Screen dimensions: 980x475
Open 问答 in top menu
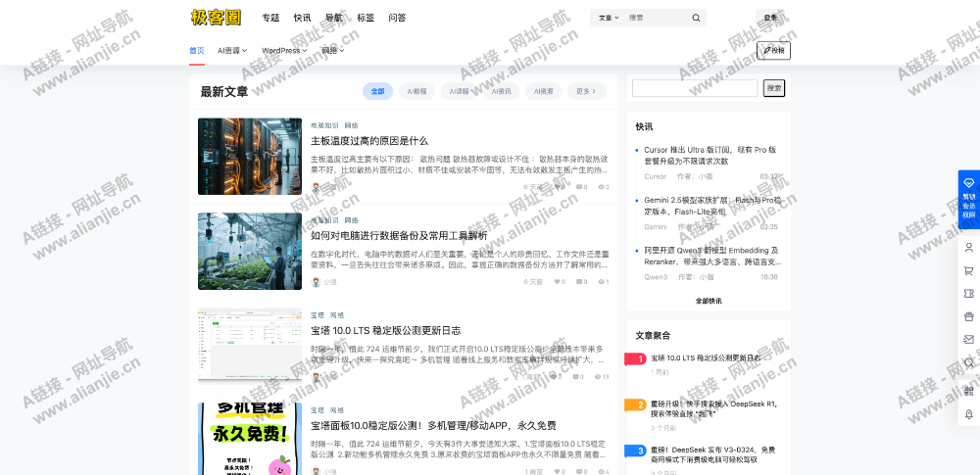click(x=397, y=19)
